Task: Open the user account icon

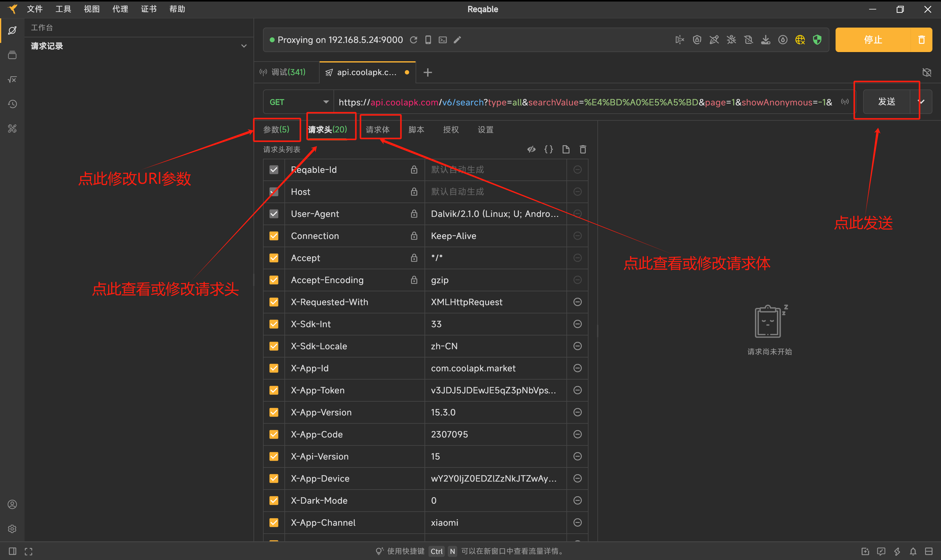Action: 13,504
